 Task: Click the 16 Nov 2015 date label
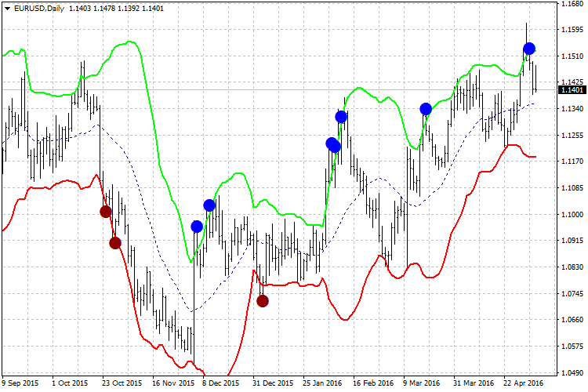(173, 383)
